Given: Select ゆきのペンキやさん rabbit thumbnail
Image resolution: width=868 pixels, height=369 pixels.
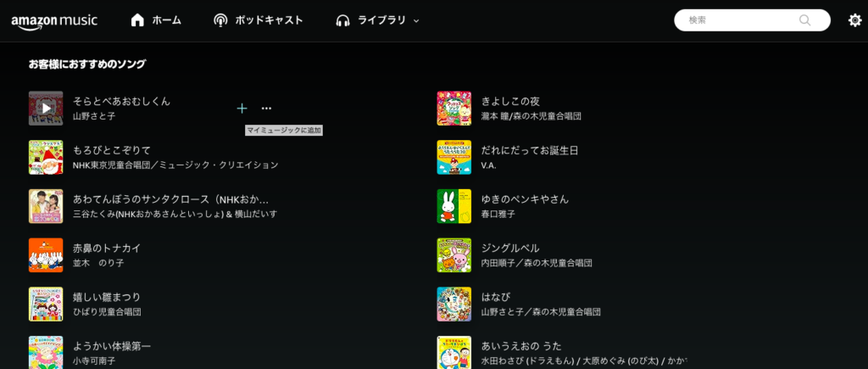Looking at the screenshot, I should [454, 206].
